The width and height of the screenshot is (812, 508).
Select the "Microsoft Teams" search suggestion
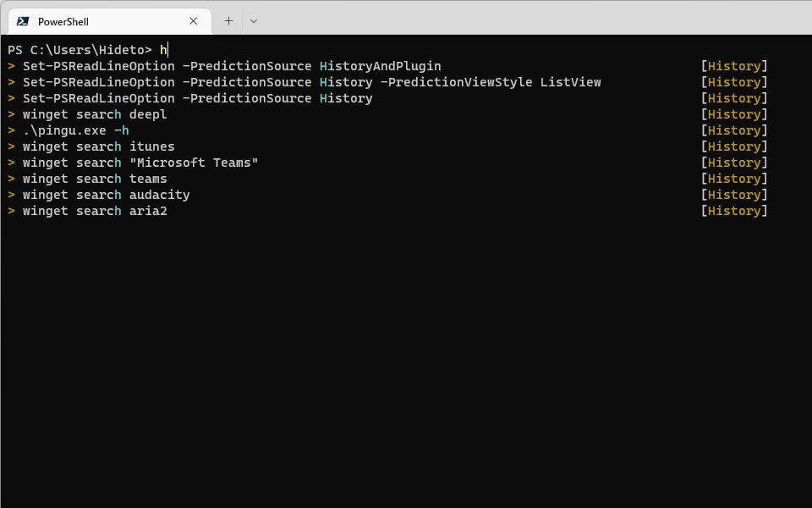click(x=140, y=163)
